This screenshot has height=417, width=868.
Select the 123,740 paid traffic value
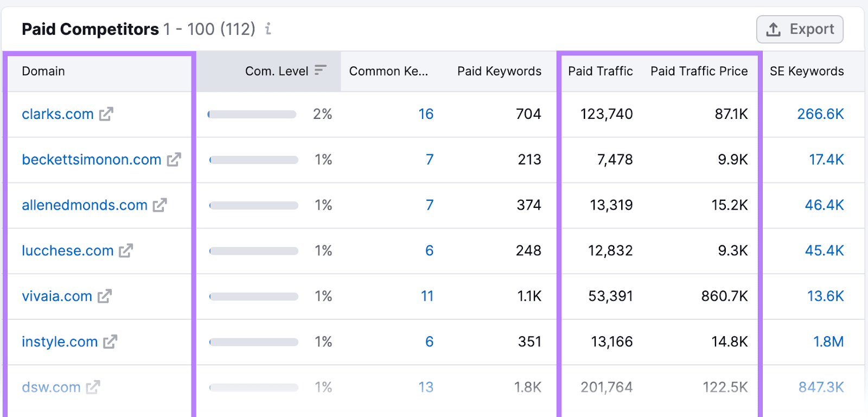(607, 114)
